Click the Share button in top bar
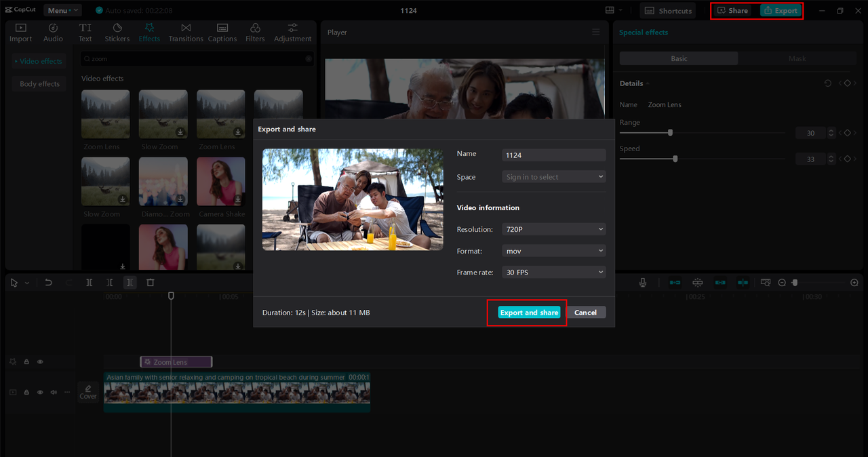The image size is (868, 457). (x=733, y=11)
